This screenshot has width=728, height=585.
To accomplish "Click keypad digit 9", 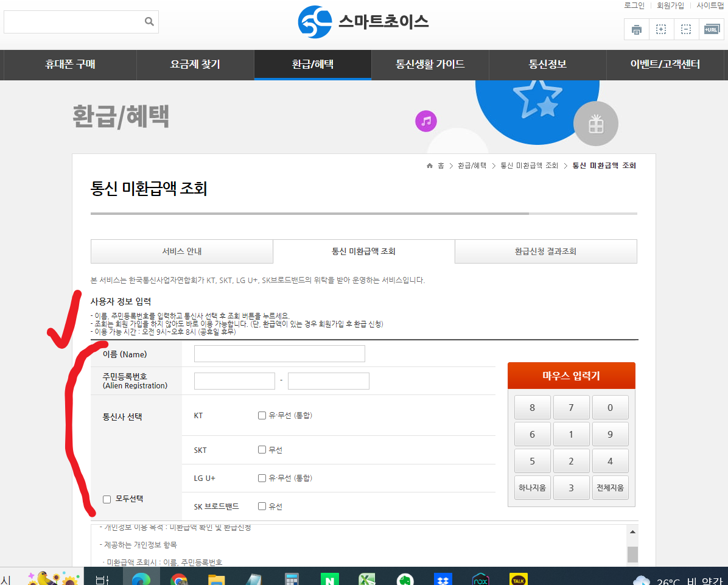I will pos(610,434).
